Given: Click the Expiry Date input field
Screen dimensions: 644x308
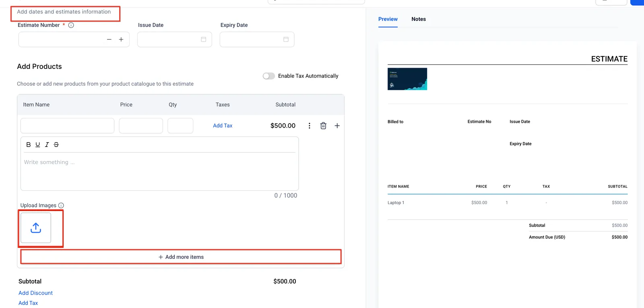Looking at the screenshot, I should pyautogui.click(x=257, y=39).
